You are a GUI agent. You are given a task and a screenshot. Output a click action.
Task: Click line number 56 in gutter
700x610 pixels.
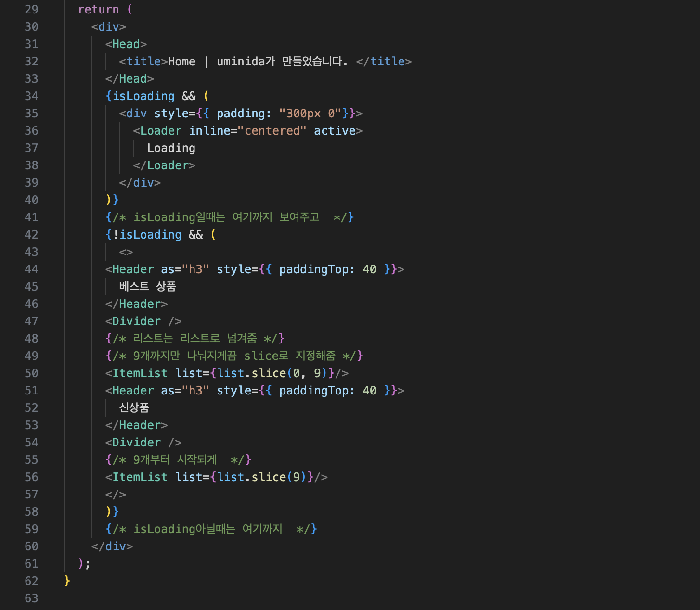(x=31, y=477)
